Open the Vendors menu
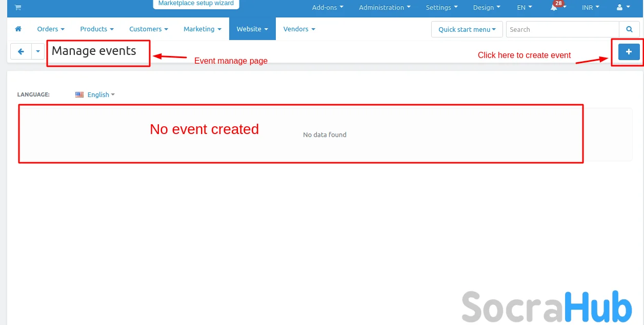Viewport: 644px width, 325px height. click(x=299, y=29)
